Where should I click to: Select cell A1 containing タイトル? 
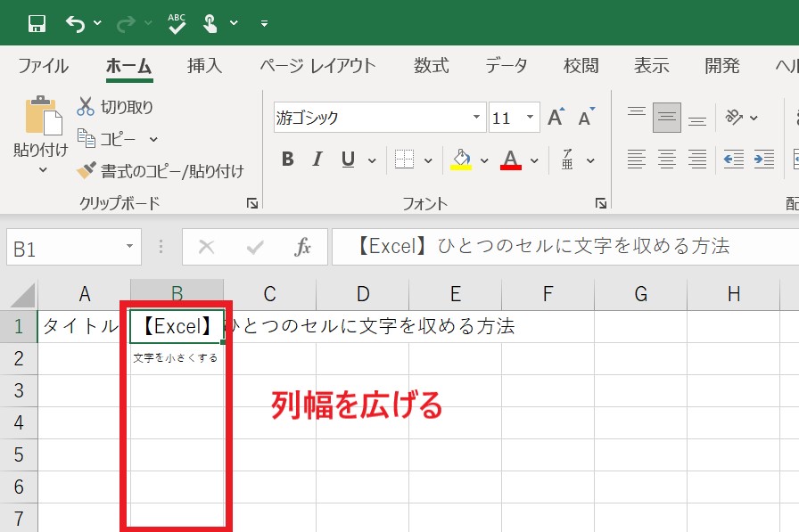(83, 326)
